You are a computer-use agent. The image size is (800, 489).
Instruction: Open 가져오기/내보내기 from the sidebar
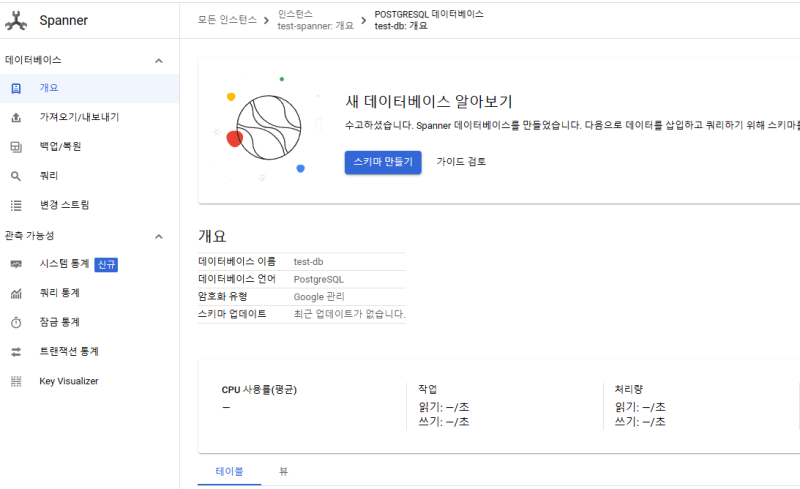coord(89,117)
